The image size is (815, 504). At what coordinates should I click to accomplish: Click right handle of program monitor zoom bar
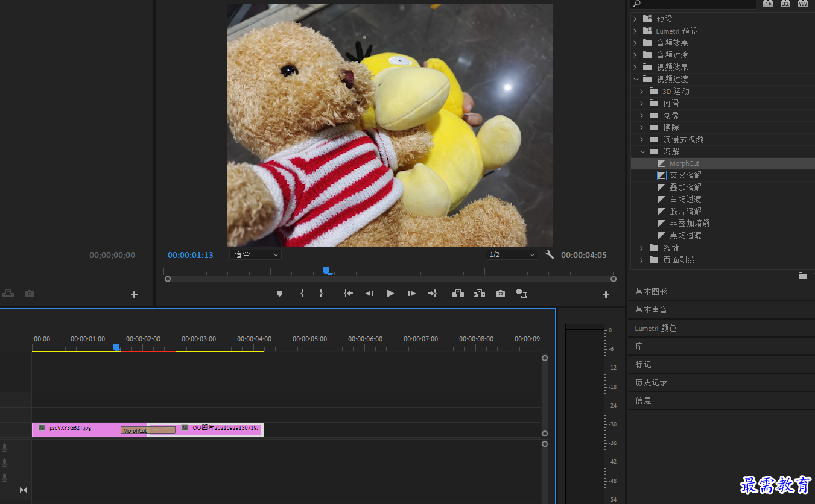pos(614,279)
